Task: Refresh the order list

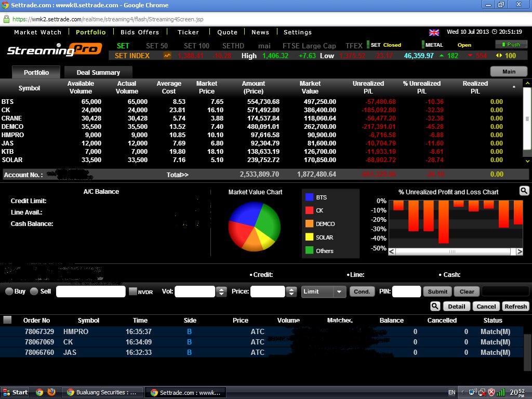Action: tap(515, 307)
